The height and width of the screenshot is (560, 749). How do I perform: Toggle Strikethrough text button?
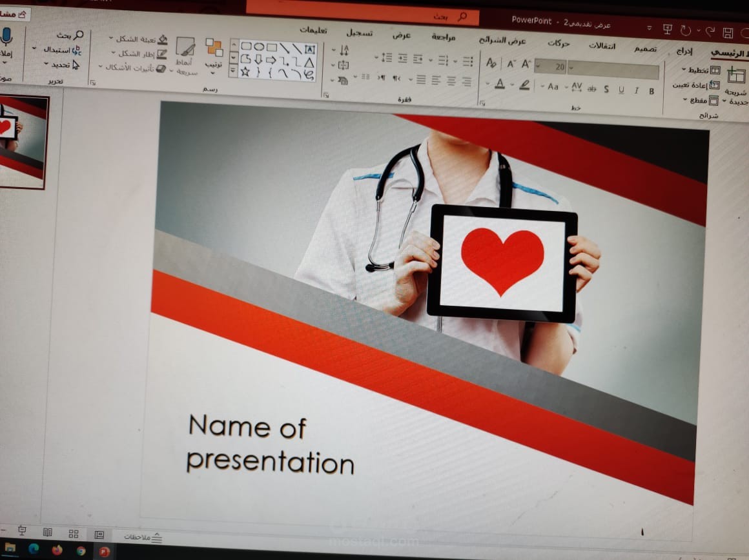(x=592, y=88)
